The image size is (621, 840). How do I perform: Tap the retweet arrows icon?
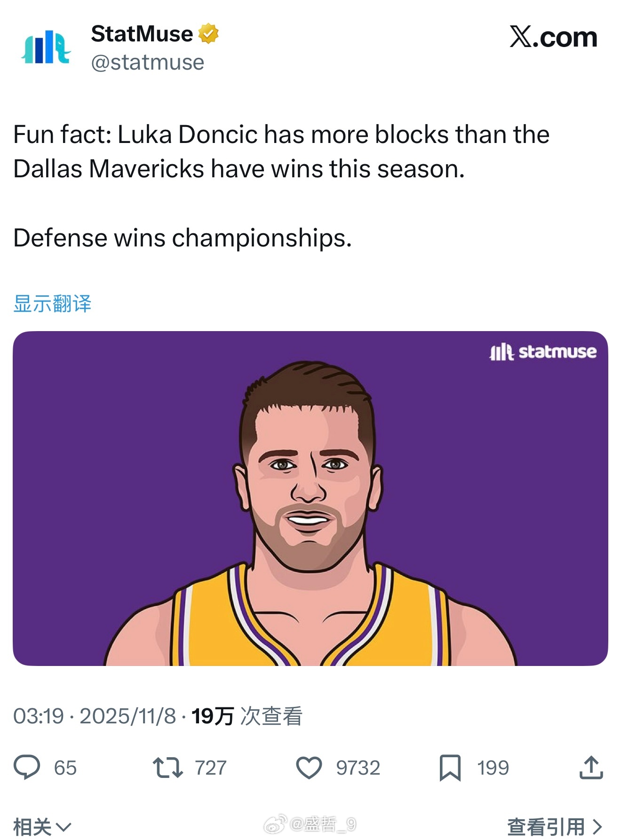pos(167,767)
